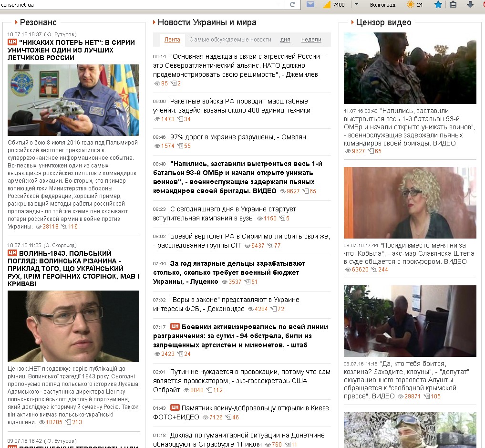Open the Да, кто тебя боится video caption
This screenshot has width=485, height=448.
tap(406, 380)
